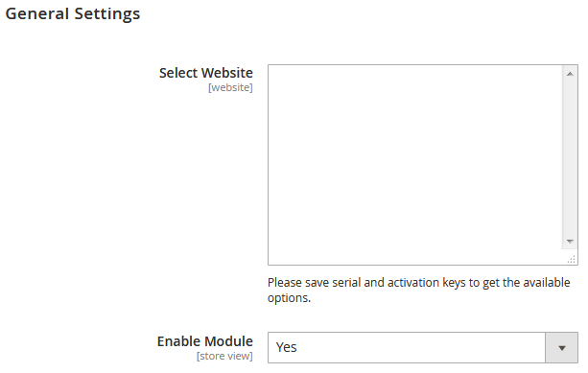The width and height of the screenshot is (588, 373).
Task: Click the down arrow of website list scrollbar
Action: click(570, 242)
